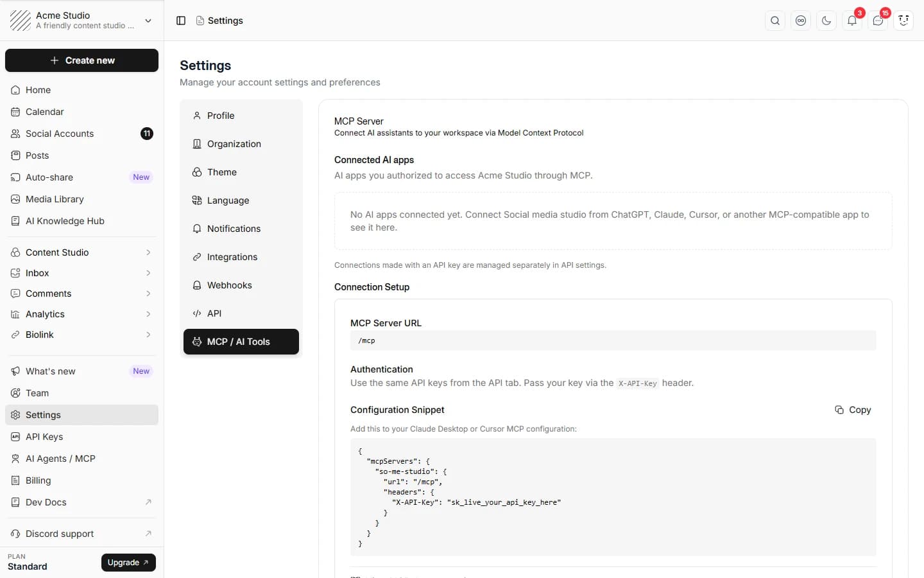
Task: Click the Upgrade plan button
Action: [128, 563]
